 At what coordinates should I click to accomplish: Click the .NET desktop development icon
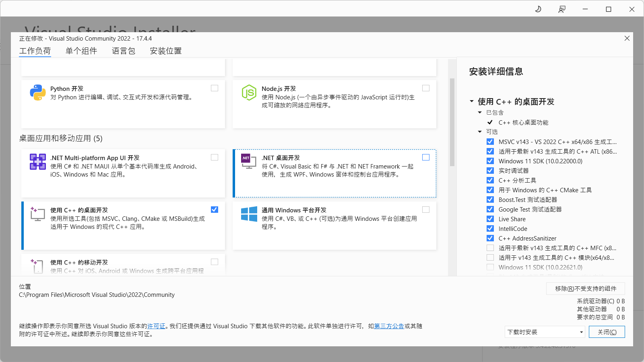click(x=249, y=161)
